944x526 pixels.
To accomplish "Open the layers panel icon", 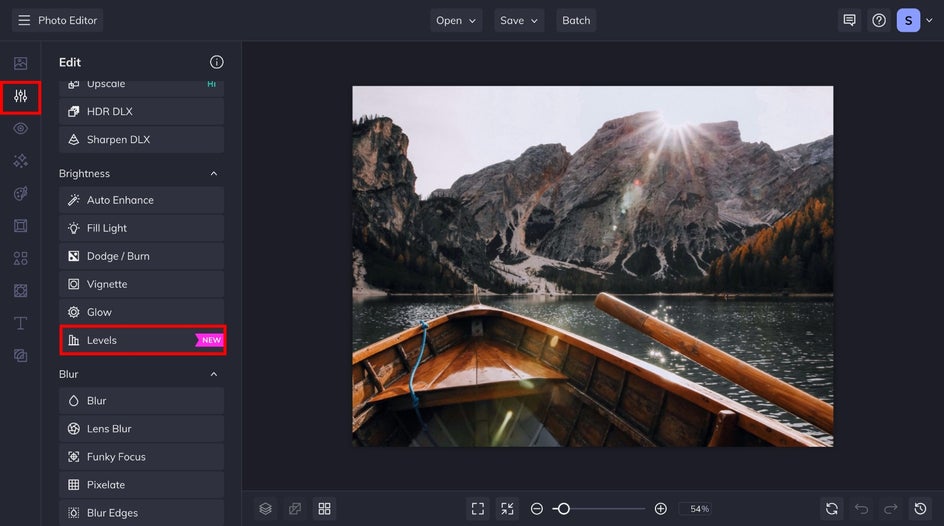I will point(266,509).
